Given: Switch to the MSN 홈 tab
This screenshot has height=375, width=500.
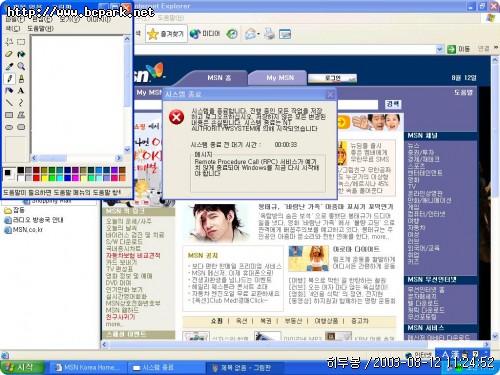Looking at the screenshot, I should click(219, 78).
